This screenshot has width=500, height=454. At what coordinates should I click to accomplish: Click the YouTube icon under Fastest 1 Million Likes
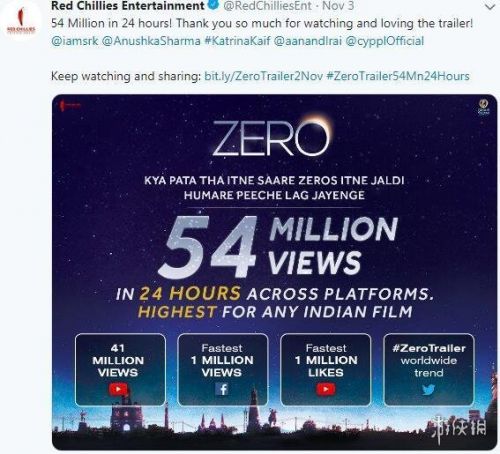[x=326, y=389]
